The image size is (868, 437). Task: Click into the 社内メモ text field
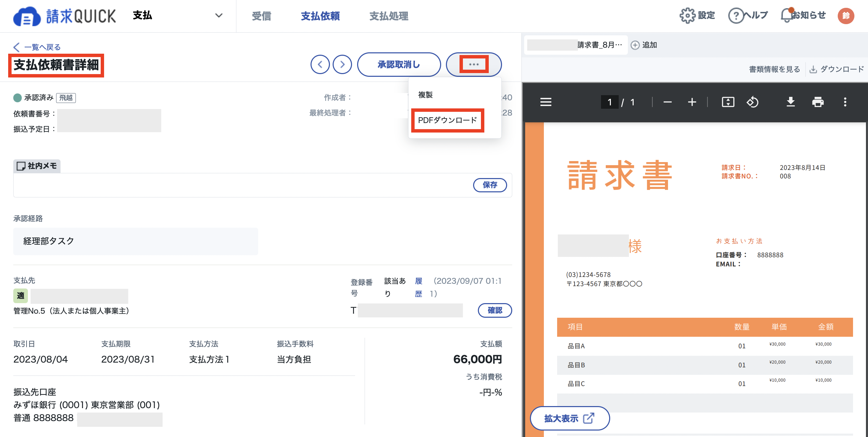(242, 185)
